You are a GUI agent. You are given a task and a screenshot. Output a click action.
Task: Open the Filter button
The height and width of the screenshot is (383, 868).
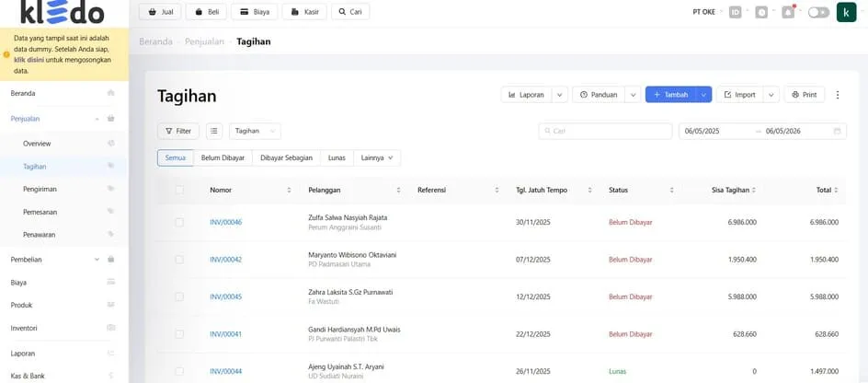178,132
